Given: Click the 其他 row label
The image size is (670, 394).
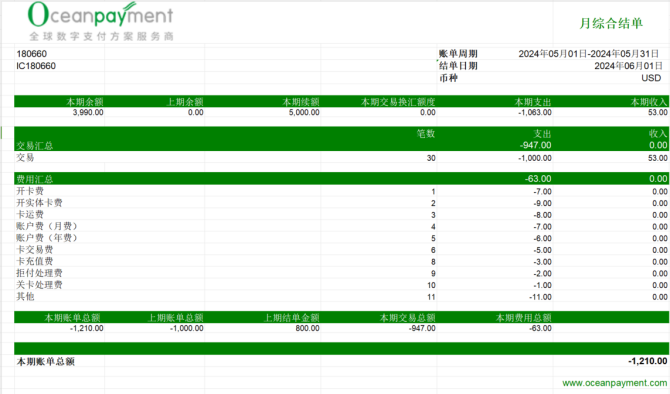Looking at the screenshot, I should point(25,296).
